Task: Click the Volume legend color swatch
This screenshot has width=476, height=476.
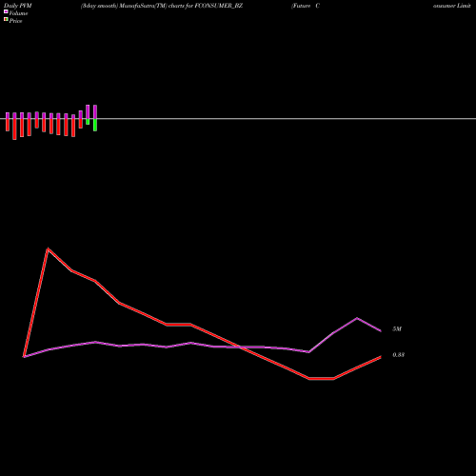Action: (6, 11)
